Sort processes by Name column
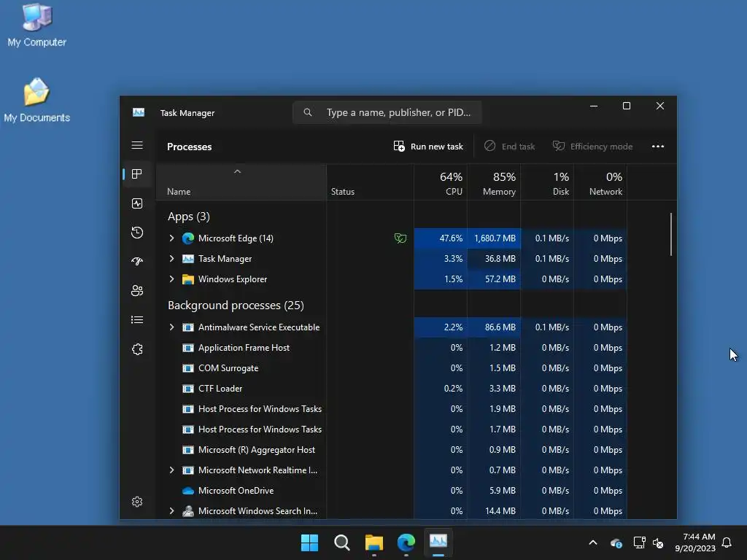This screenshot has width=747, height=560. coord(241,182)
